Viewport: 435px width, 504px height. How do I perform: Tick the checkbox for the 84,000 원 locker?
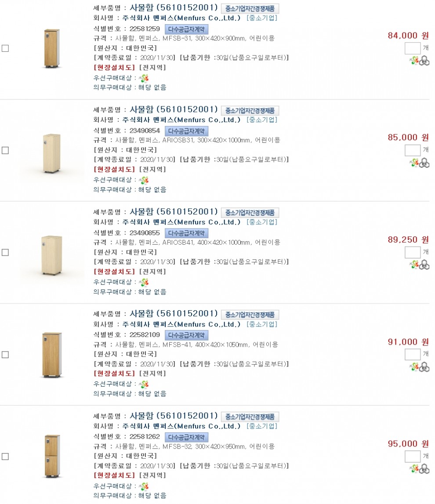[x=5, y=48]
